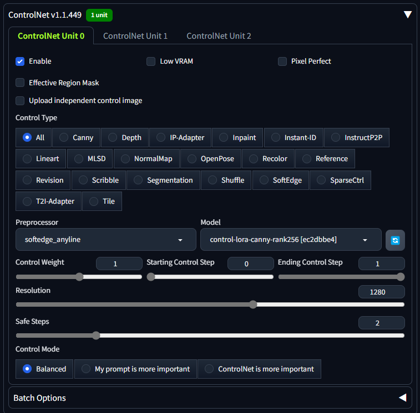Click the Ending Control Step slider handle
Screen dimensions: 420x413
click(401, 277)
